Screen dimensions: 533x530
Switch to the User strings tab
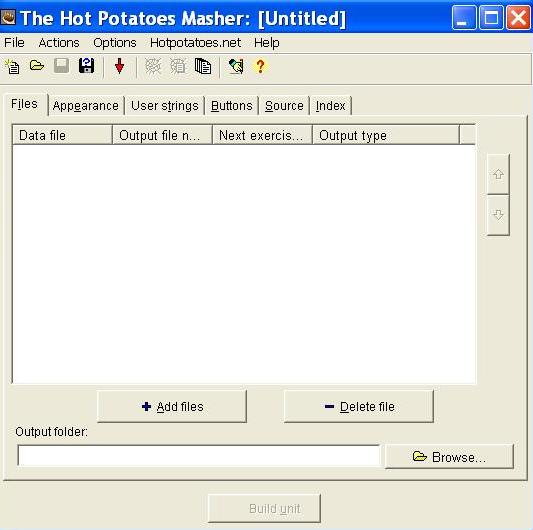165,106
